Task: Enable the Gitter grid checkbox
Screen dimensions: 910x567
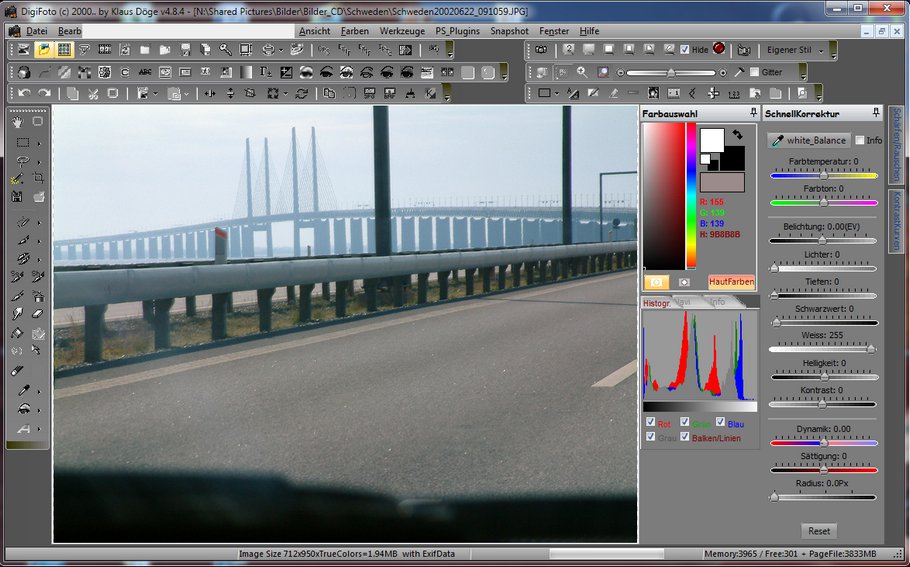Action: tap(753, 72)
